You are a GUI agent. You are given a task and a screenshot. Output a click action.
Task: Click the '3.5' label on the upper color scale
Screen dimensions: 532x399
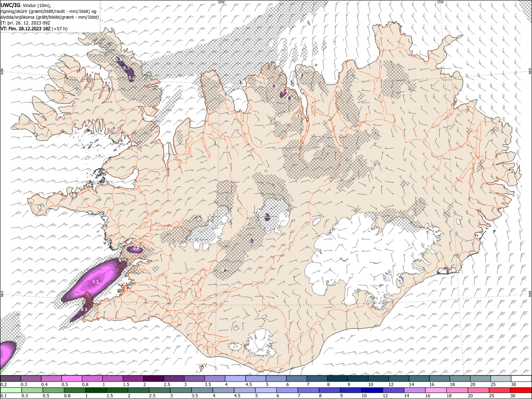[x=208, y=384]
